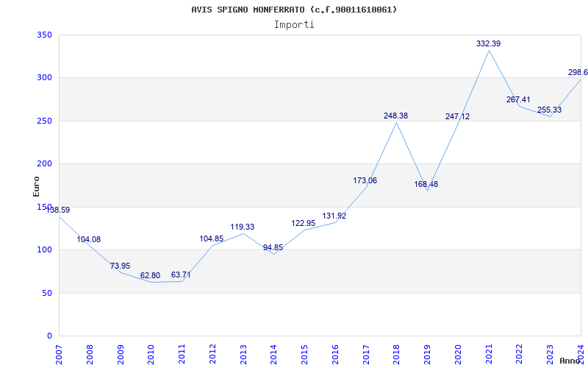Click the data label 298.6
This screenshot has width=588, height=368.
578,72
